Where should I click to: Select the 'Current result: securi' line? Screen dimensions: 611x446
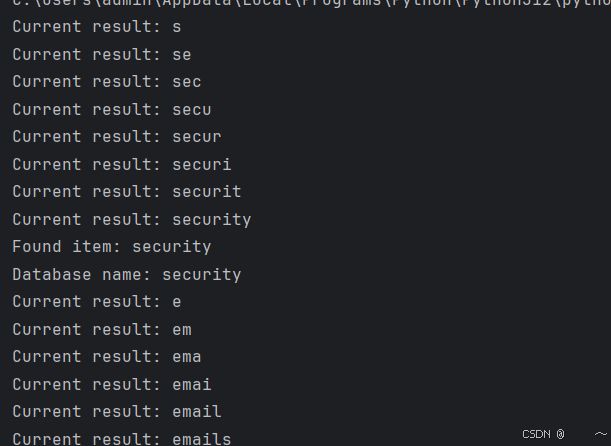click(122, 164)
